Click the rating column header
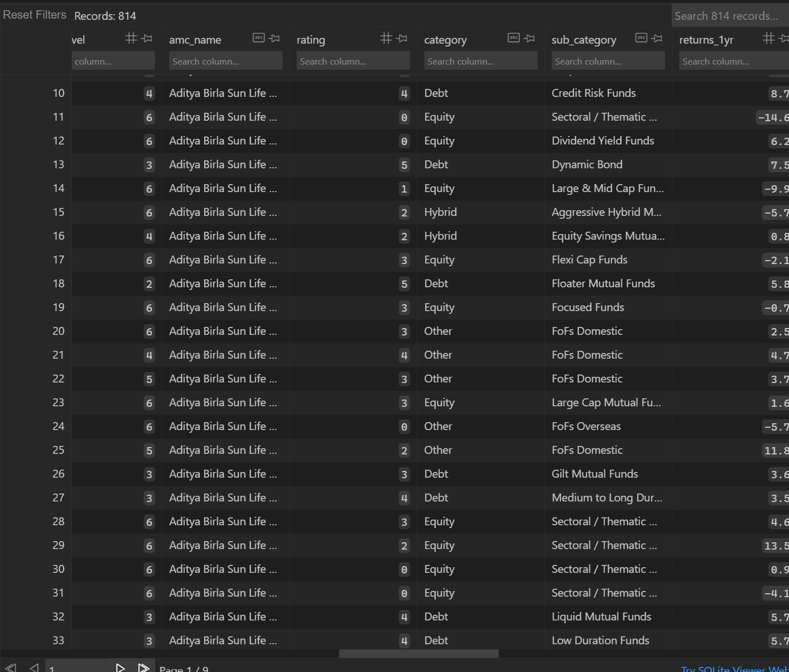 pyautogui.click(x=311, y=40)
